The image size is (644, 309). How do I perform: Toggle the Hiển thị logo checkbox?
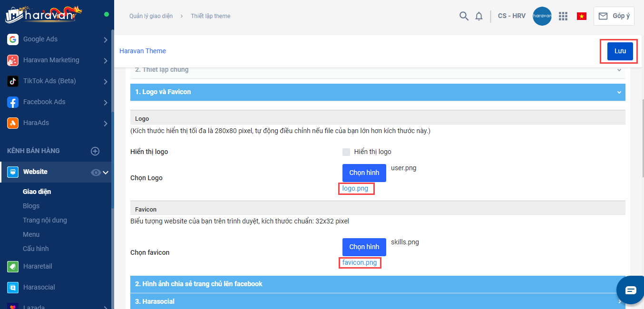coord(346,152)
